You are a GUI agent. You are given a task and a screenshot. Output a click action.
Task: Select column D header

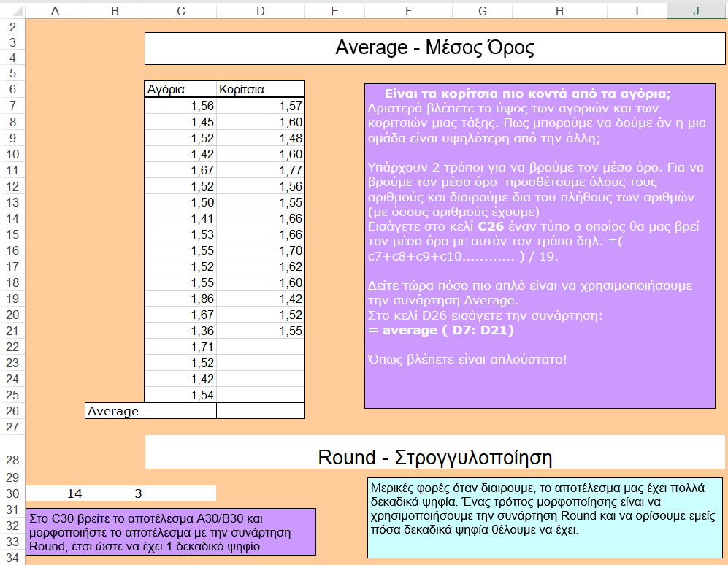(x=261, y=9)
